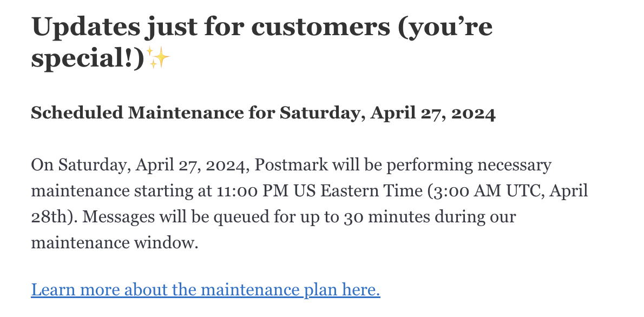
Task: Click "special!)" in the heading
Action: point(88,58)
